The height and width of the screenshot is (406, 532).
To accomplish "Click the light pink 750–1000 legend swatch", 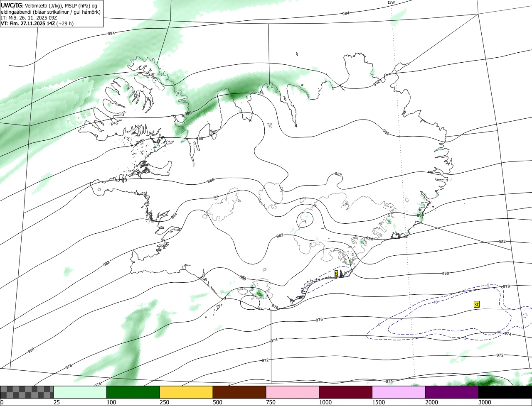I will 293,392.
